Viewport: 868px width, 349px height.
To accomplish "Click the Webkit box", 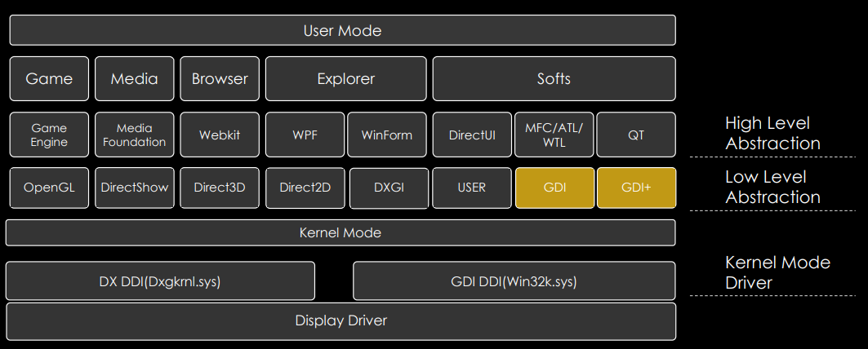I will click(220, 135).
